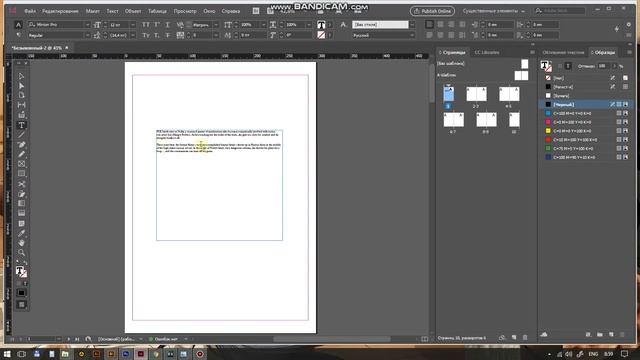Switch to the CC Libraries tab
Screen dimensions: 640x360
point(487,52)
